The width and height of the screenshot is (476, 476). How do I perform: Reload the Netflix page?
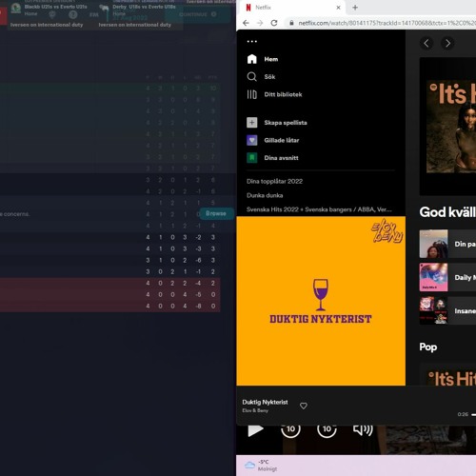(274, 23)
